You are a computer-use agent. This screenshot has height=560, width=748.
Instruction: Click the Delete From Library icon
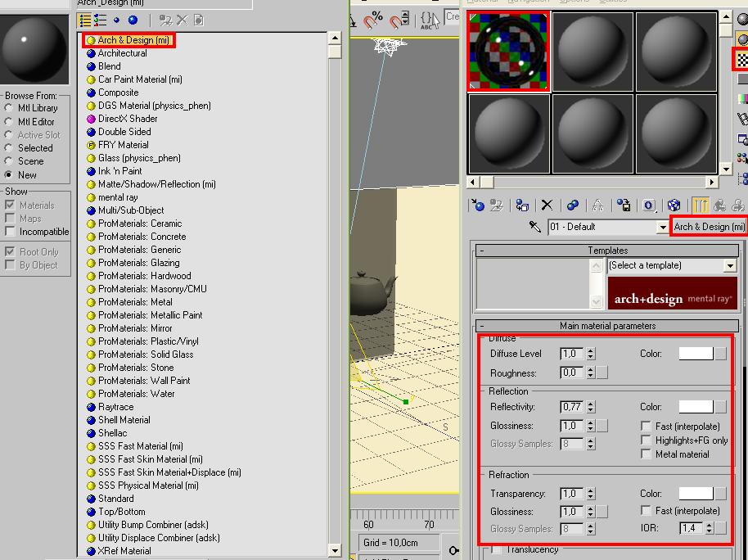point(182,20)
